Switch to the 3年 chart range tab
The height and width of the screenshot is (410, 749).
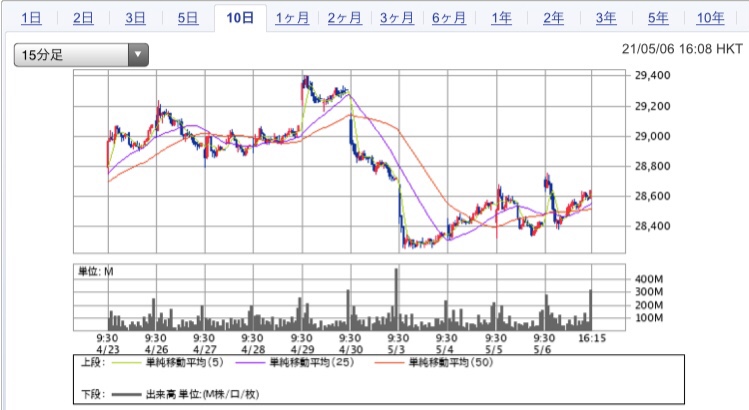[606, 18]
